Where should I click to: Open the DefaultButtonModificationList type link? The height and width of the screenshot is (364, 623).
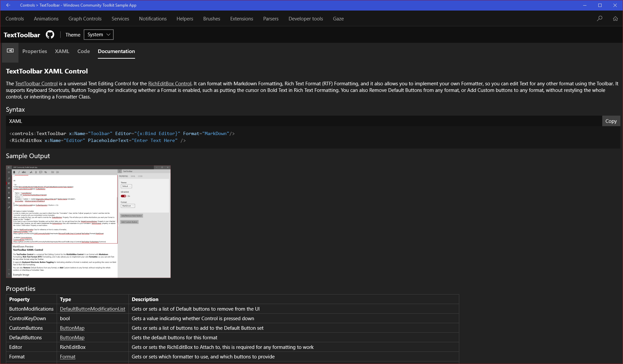pyautogui.click(x=93, y=309)
